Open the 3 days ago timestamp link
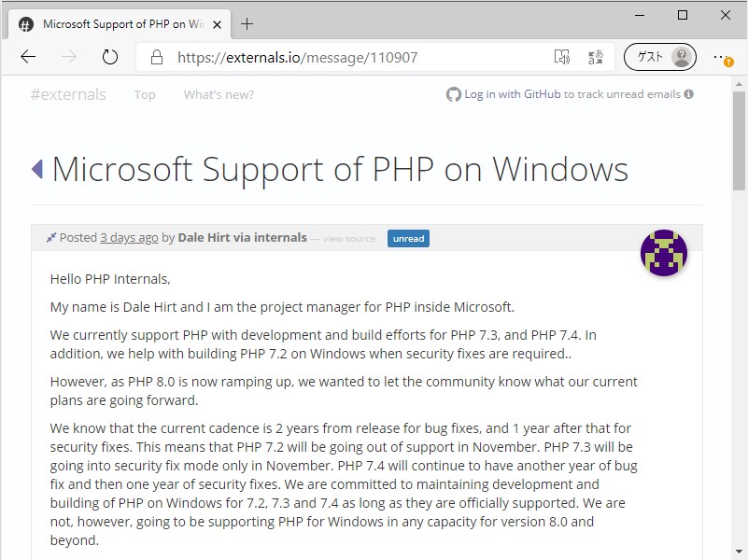Image resolution: width=748 pixels, height=560 pixels. pyautogui.click(x=129, y=237)
